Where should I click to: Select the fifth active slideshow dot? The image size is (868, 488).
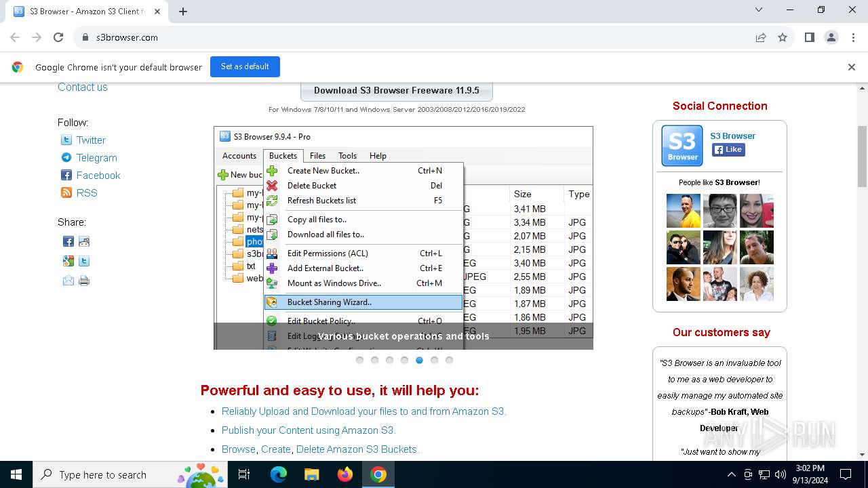419,360
